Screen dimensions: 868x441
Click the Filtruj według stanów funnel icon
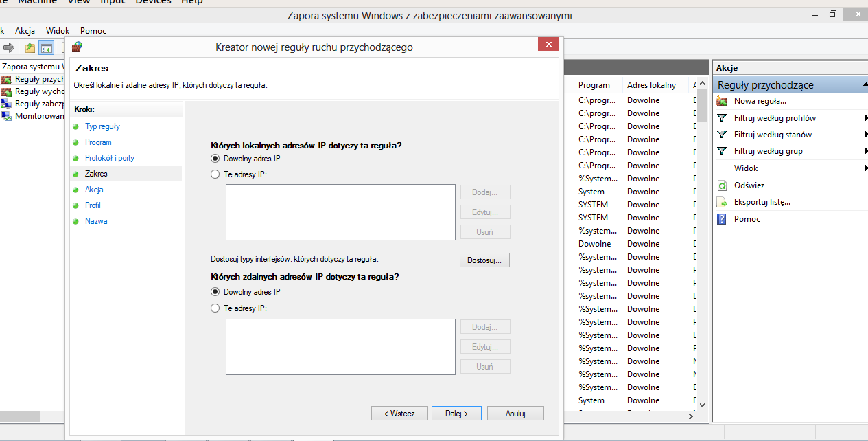[721, 135]
